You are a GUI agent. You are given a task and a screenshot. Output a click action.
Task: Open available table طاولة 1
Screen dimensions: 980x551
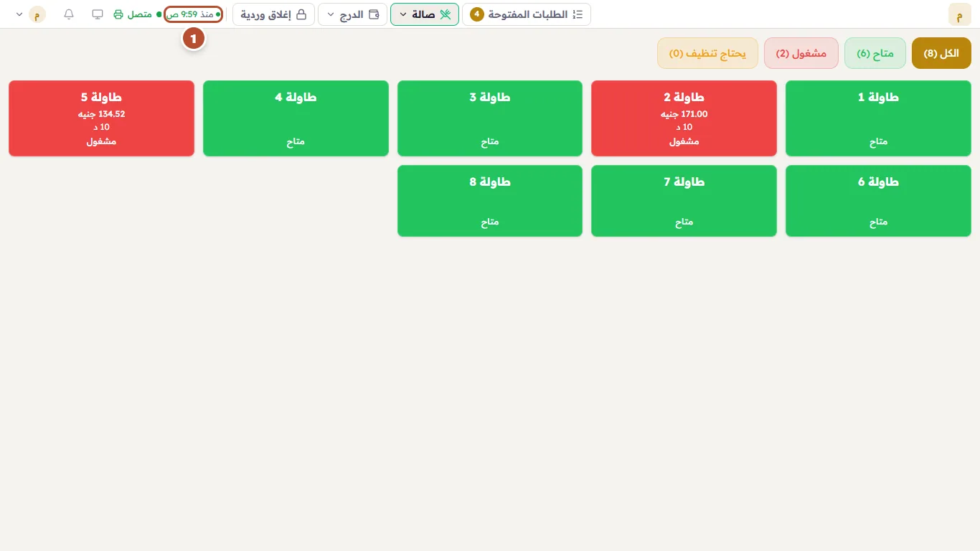pyautogui.click(x=878, y=118)
